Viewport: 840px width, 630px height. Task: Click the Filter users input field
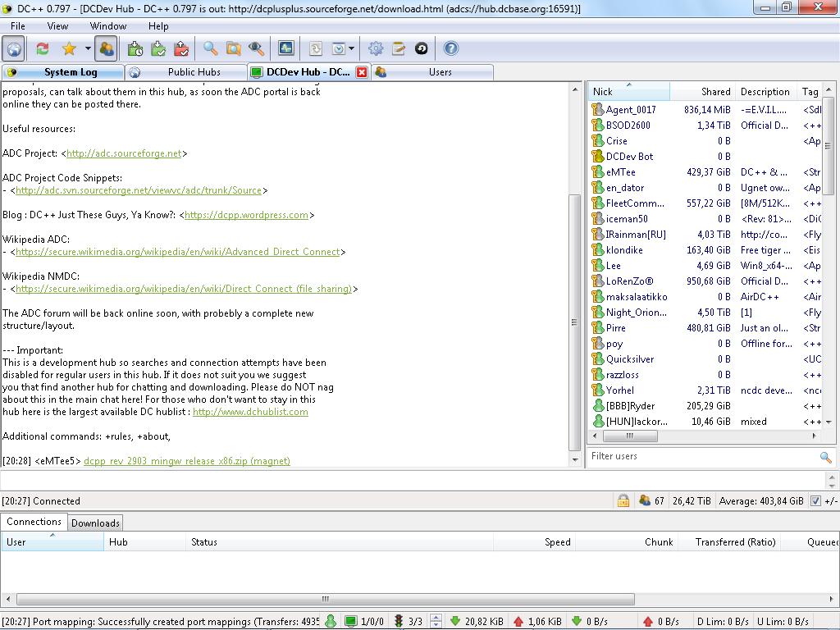coord(703,456)
